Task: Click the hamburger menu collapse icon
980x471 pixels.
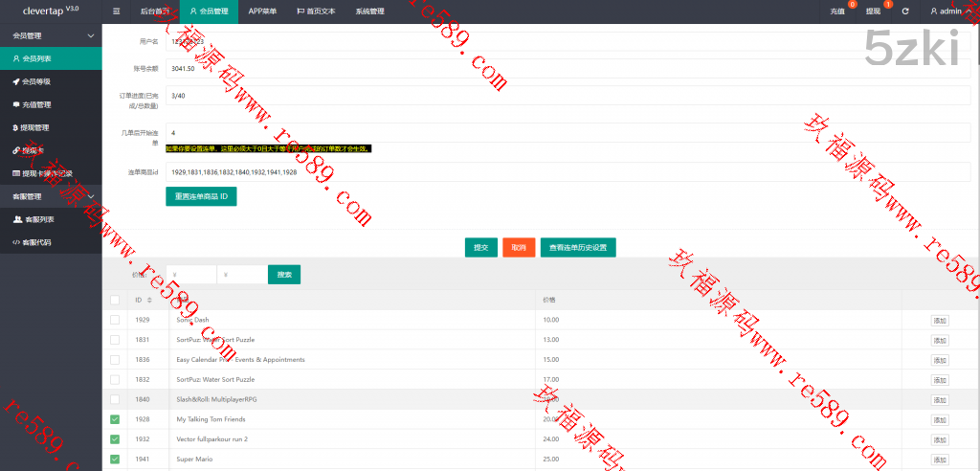Action: pos(117,11)
